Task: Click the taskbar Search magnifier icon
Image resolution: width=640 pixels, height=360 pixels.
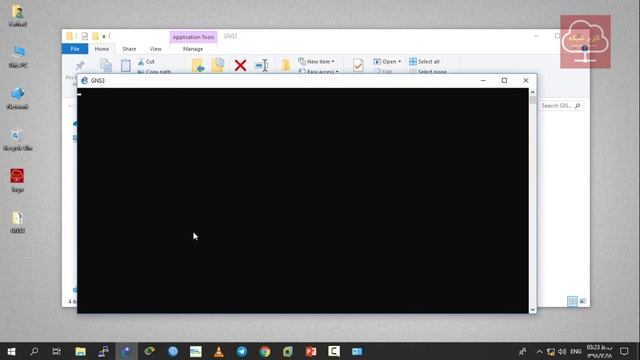Action: (x=34, y=351)
